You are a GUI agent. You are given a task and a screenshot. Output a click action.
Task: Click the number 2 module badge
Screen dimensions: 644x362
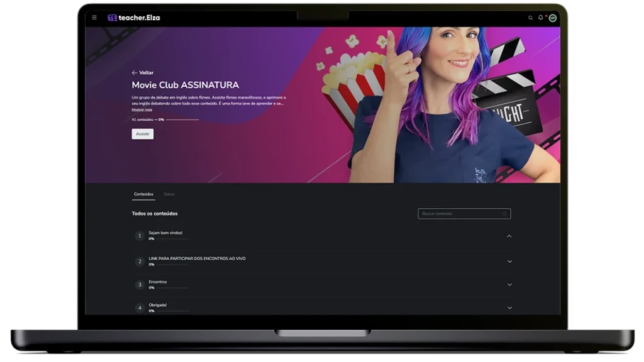coord(140,261)
